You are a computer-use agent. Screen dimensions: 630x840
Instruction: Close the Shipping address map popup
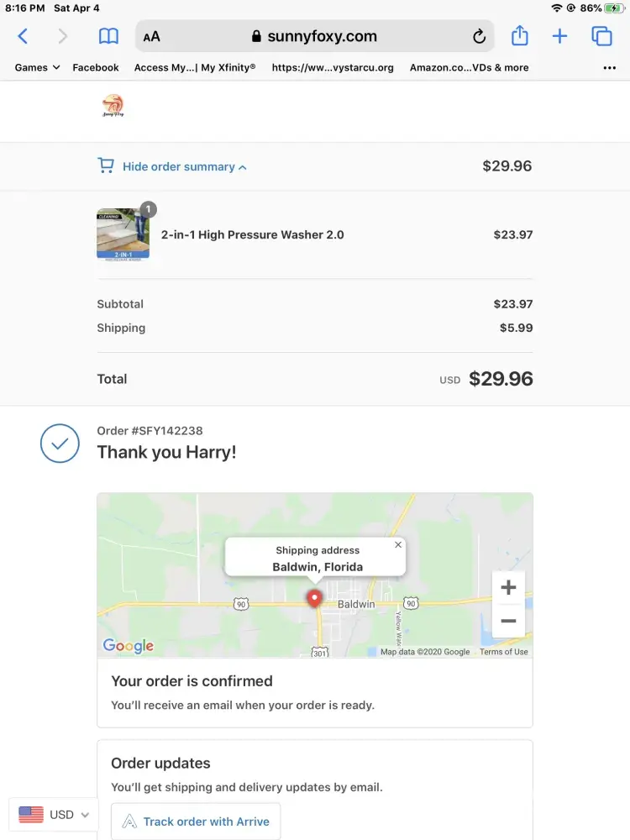pyautogui.click(x=398, y=545)
